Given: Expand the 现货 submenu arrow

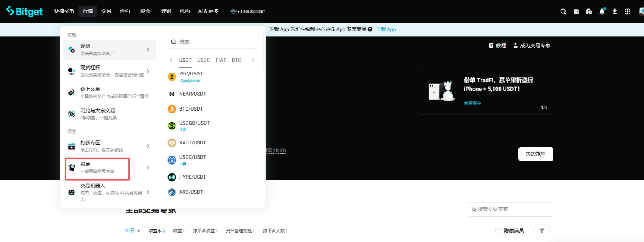Looking at the screenshot, I should [148, 50].
